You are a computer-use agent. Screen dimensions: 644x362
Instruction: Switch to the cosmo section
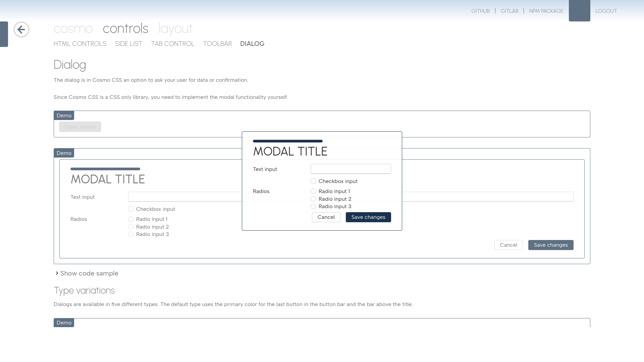click(73, 28)
